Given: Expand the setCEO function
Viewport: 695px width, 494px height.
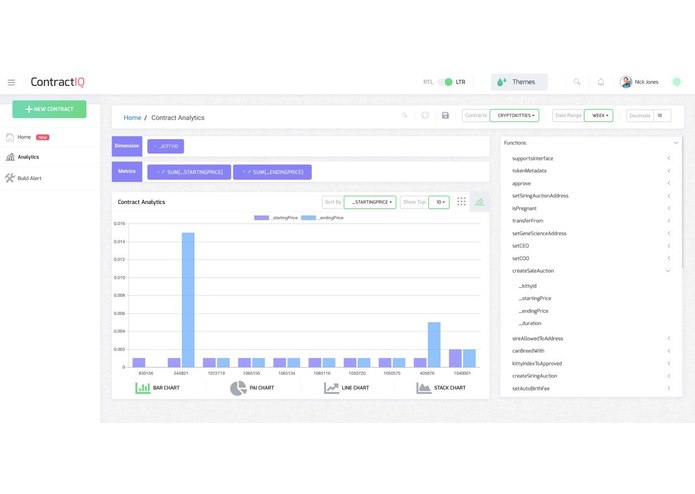Looking at the screenshot, I should pos(668,245).
